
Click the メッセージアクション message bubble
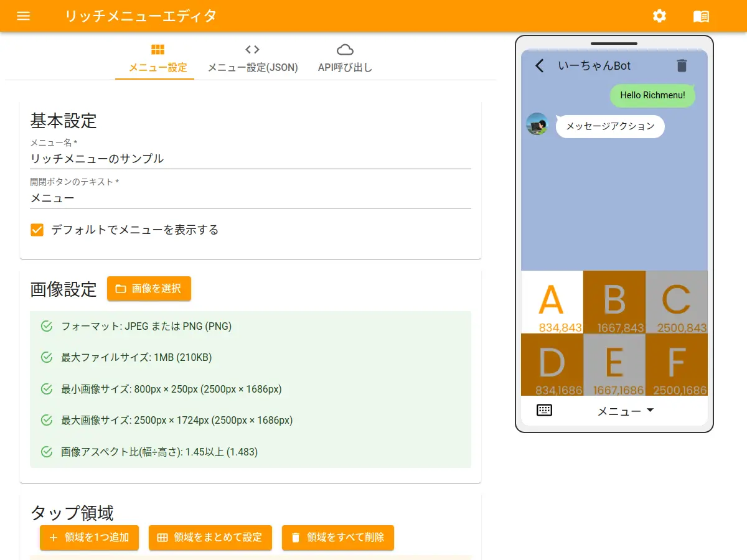tap(610, 126)
